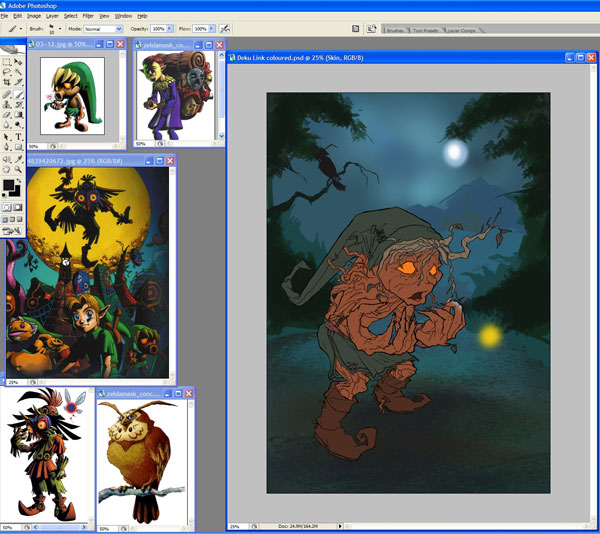
Task: Select the Path Selection tool
Action: pyautogui.click(x=7, y=137)
